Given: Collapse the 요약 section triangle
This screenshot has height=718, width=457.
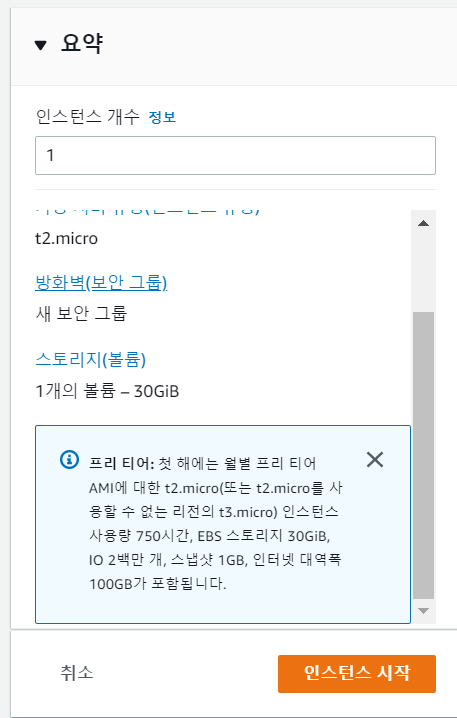Looking at the screenshot, I should [x=40, y=45].
